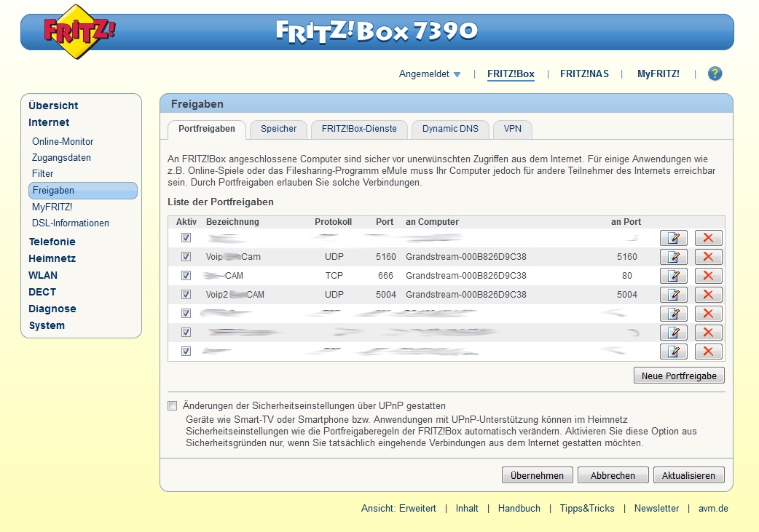
Task: Edit the first blurred port forwarding entry
Action: tap(673, 238)
